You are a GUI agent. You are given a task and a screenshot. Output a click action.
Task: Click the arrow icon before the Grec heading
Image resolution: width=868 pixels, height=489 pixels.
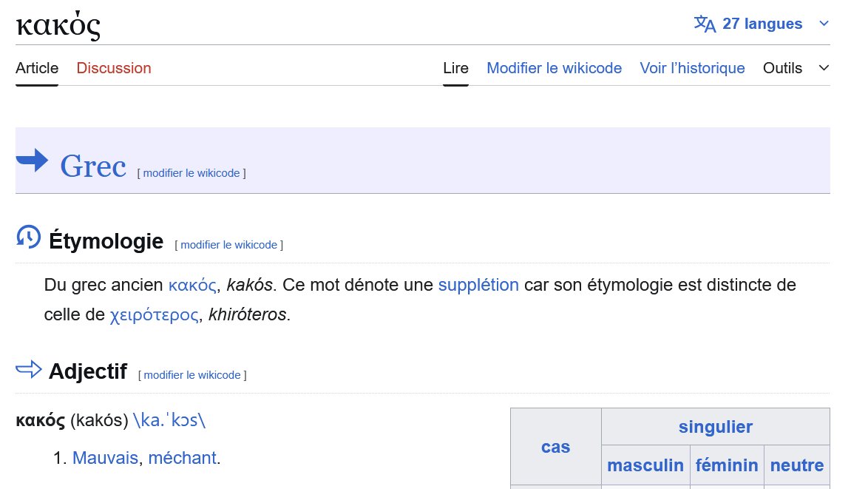coord(33,161)
